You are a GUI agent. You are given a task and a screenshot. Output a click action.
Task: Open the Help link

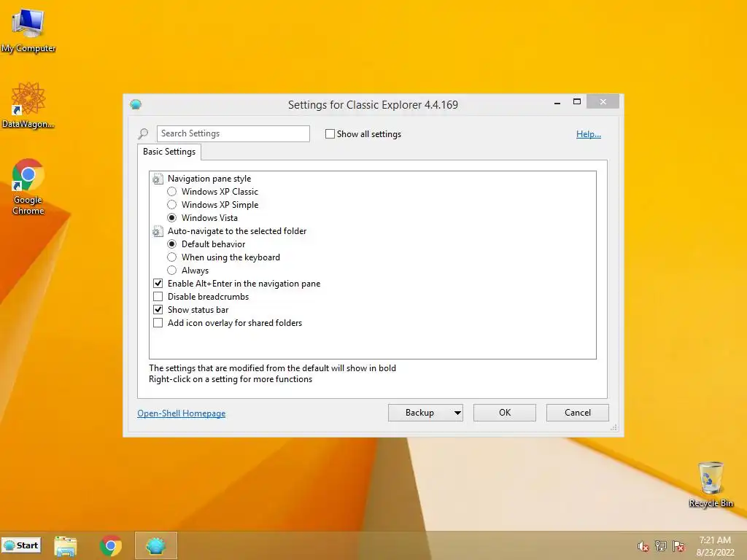pos(589,134)
